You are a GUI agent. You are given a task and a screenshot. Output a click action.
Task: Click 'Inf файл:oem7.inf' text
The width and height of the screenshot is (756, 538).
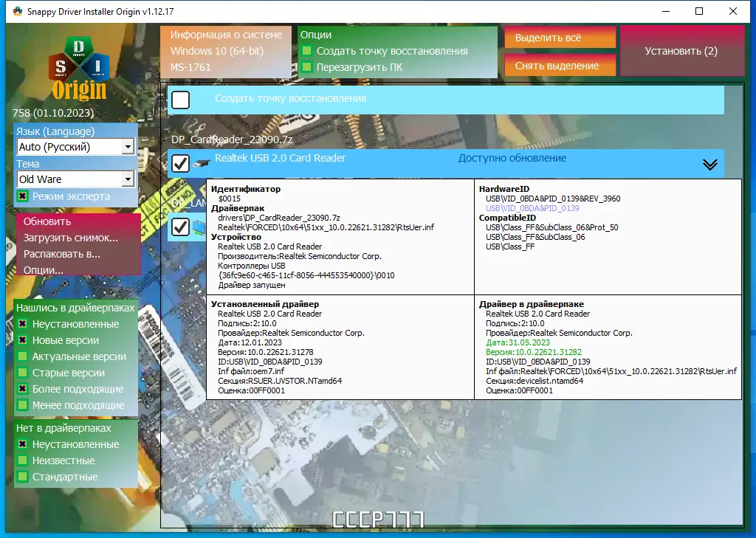click(x=251, y=371)
